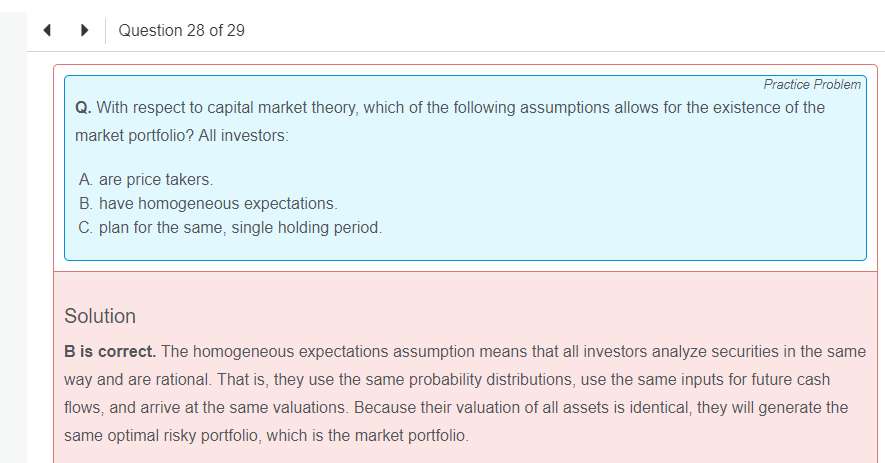Viewport: 885px width, 463px height.
Task: Click the Practice Problem label
Action: click(811, 85)
